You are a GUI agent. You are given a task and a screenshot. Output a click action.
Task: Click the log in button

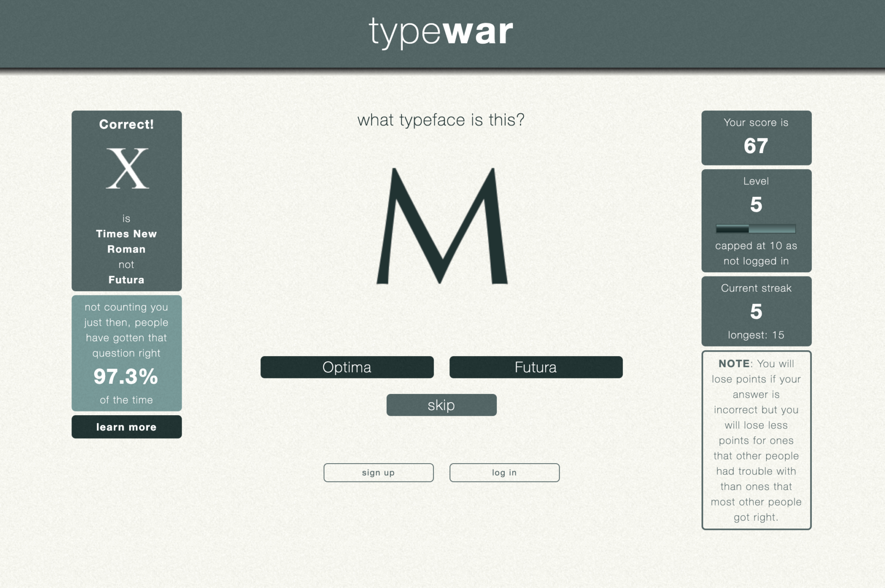[504, 472]
